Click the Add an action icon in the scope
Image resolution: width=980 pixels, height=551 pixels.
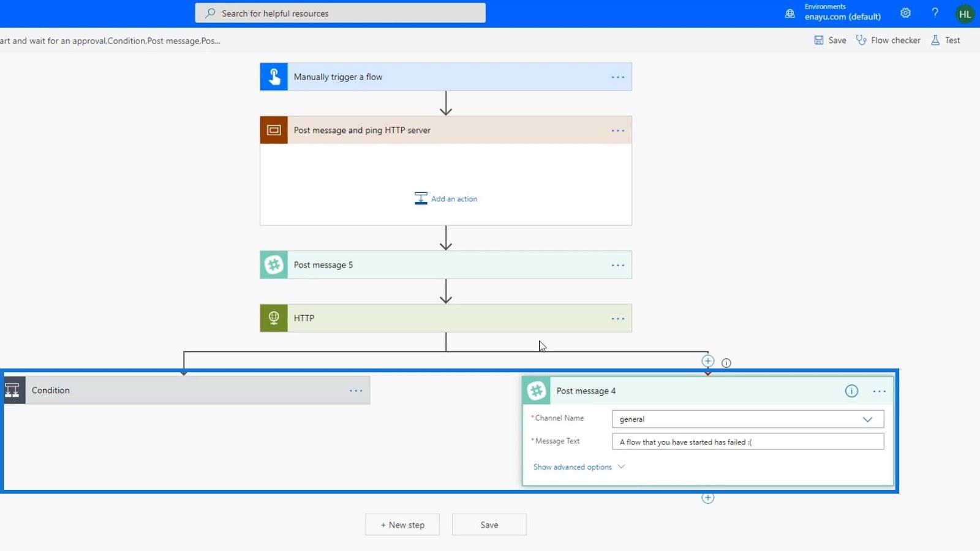pyautogui.click(x=421, y=198)
